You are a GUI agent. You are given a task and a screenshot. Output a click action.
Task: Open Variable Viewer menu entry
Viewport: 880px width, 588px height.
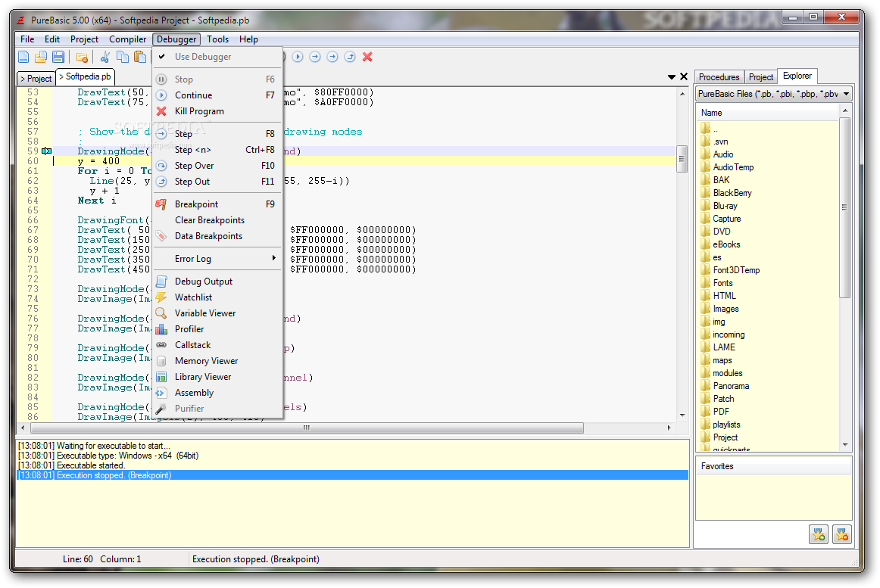218,313
